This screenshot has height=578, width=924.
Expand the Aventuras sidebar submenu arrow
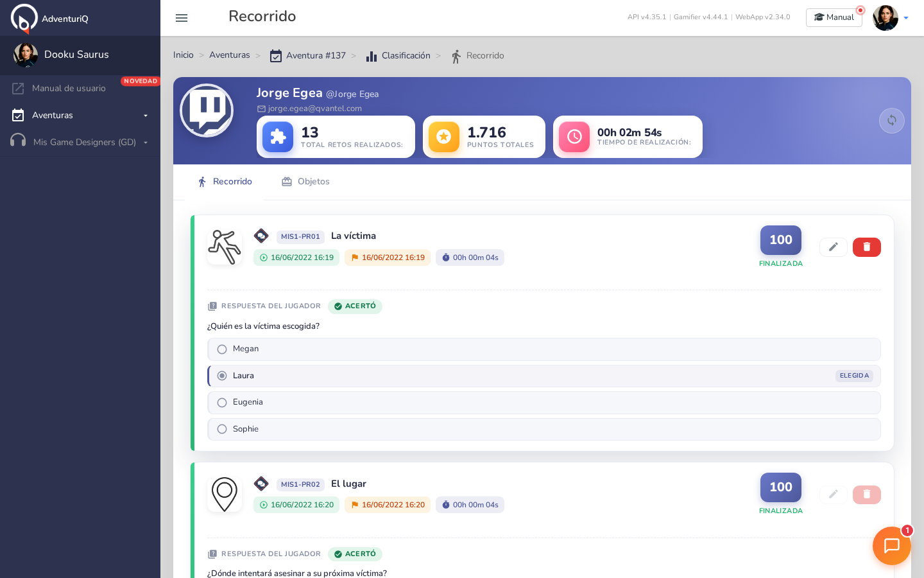[x=146, y=116]
